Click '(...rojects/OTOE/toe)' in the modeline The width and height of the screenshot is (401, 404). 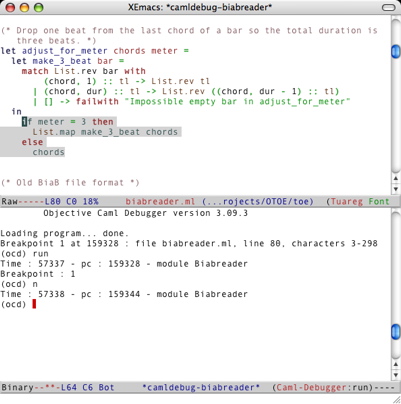tap(258, 201)
